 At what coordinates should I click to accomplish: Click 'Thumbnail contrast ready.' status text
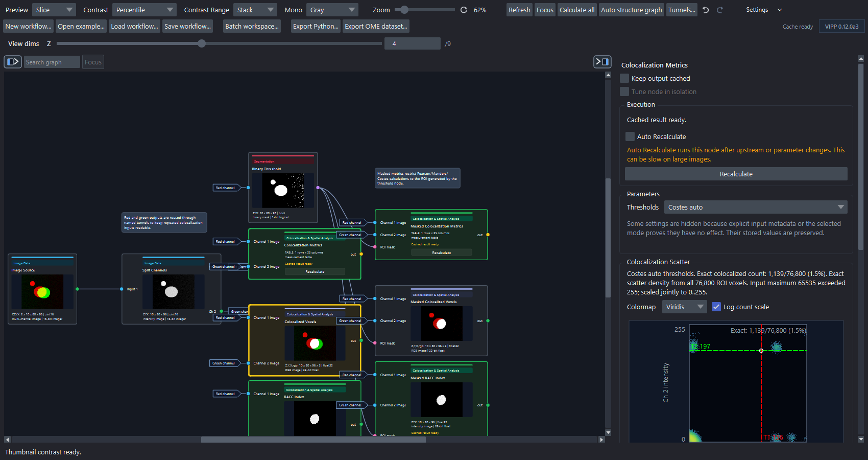(43, 452)
